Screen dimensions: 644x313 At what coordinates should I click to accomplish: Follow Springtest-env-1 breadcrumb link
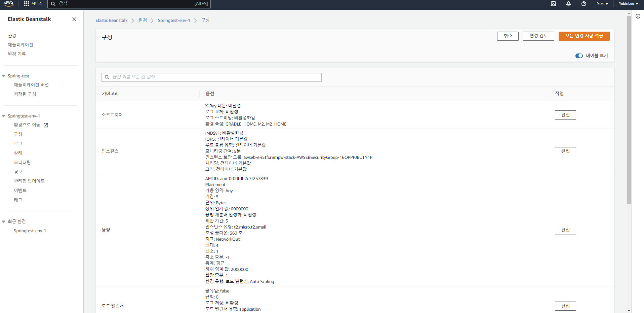coord(174,21)
